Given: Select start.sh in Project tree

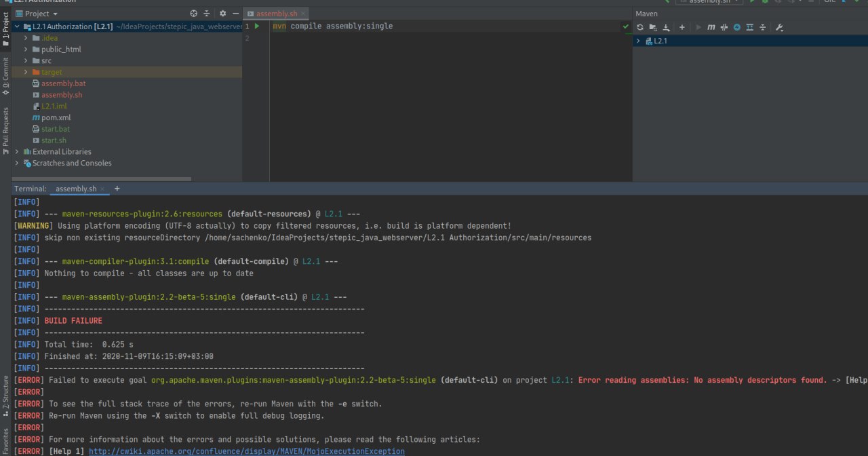Looking at the screenshot, I should point(54,140).
